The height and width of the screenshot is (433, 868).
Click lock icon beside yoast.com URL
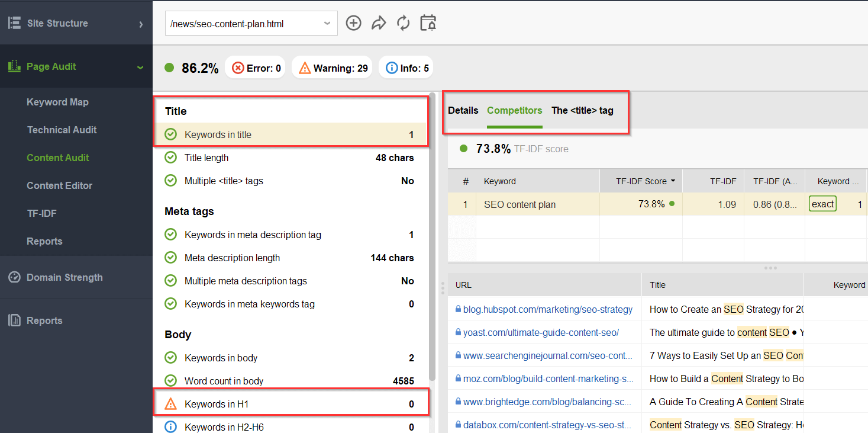pyautogui.click(x=458, y=332)
